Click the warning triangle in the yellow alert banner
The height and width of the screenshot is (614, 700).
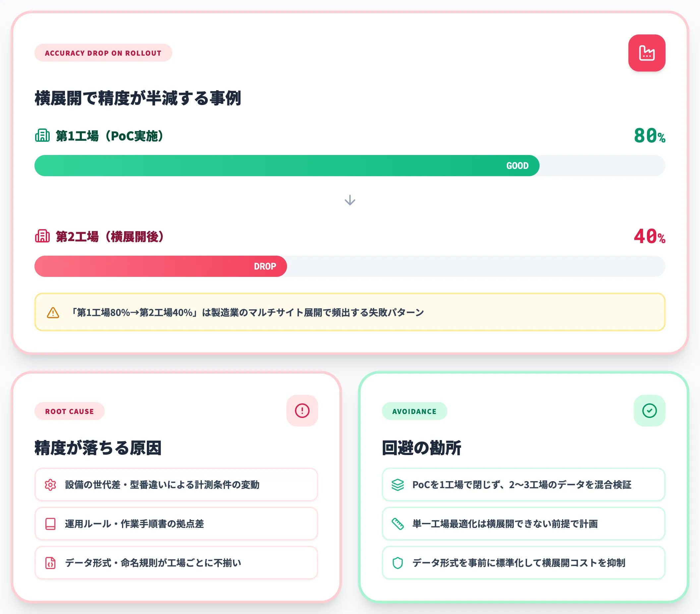53,313
